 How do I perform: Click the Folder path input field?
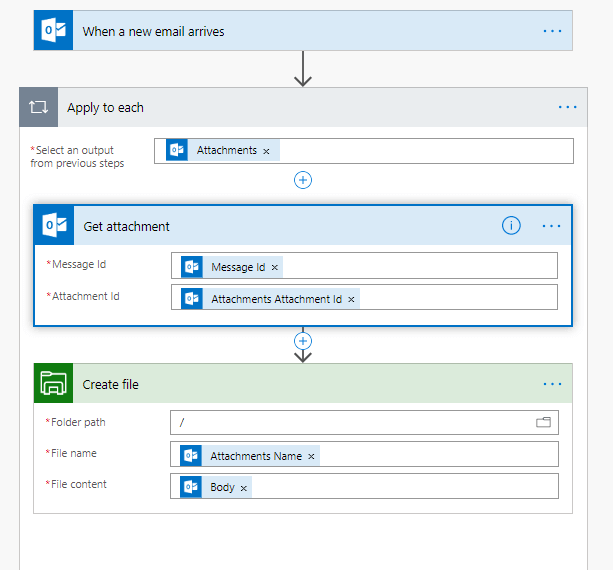point(350,423)
